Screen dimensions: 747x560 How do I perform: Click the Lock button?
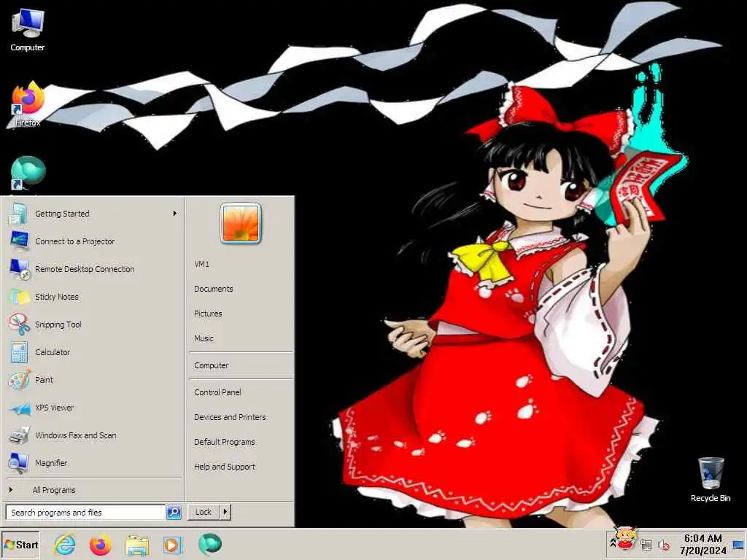coord(204,512)
